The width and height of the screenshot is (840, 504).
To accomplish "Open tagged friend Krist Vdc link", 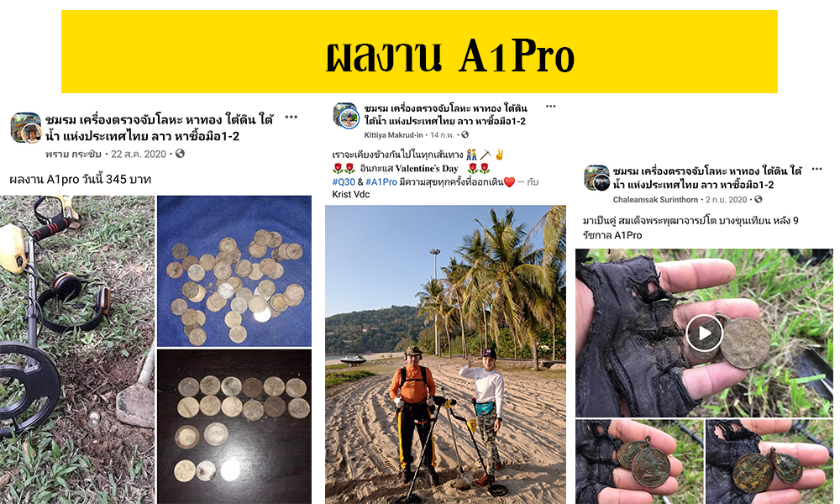I will (351, 194).
